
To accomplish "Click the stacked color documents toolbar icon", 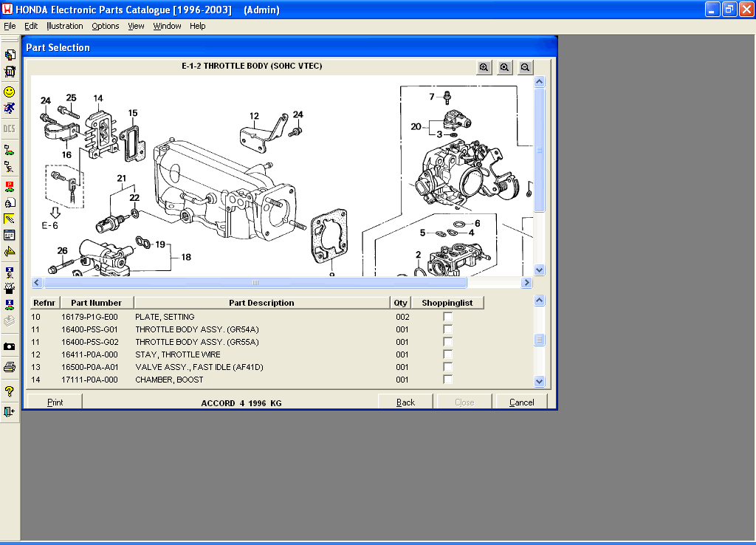I will (x=10, y=55).
